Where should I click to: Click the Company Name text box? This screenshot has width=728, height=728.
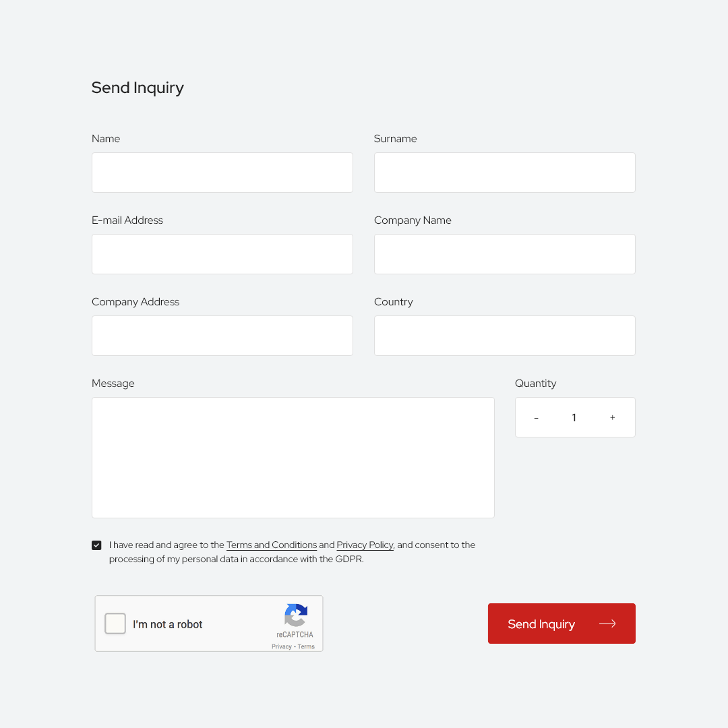point(504,254)
